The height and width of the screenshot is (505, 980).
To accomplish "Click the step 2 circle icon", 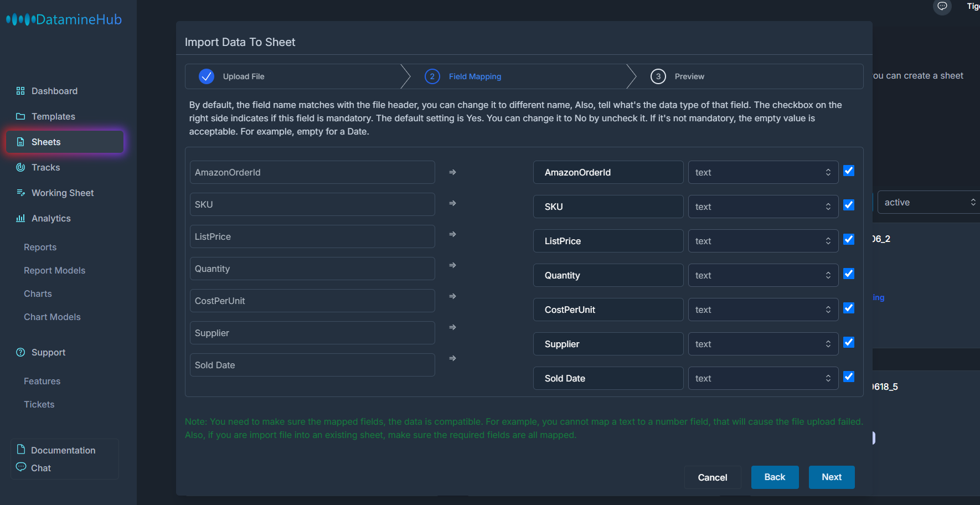I will coord(432,76).
